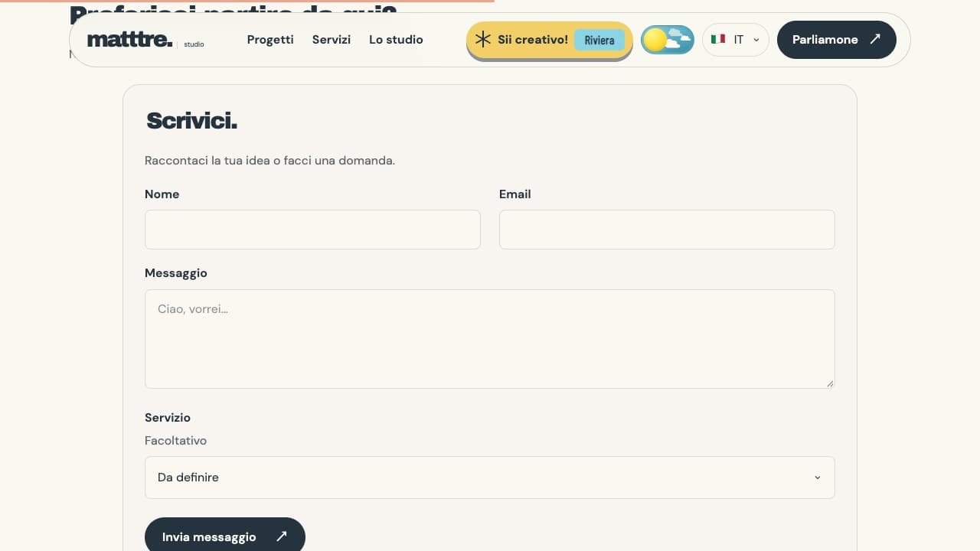Click the arrow icon in Parliamone button

[x=875, y=39]
